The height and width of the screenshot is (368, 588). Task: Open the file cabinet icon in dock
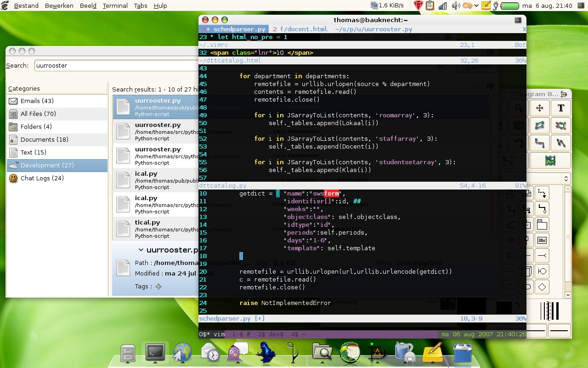[128, 353]
